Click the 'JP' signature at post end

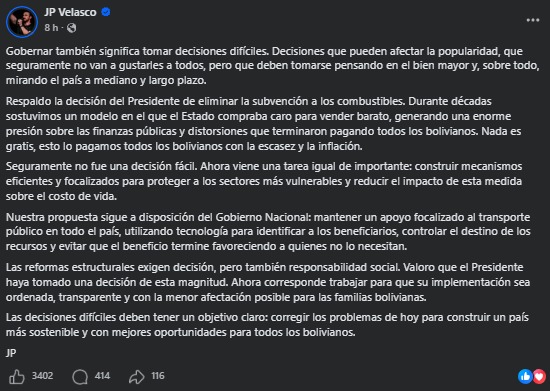[x=11, y=353]
